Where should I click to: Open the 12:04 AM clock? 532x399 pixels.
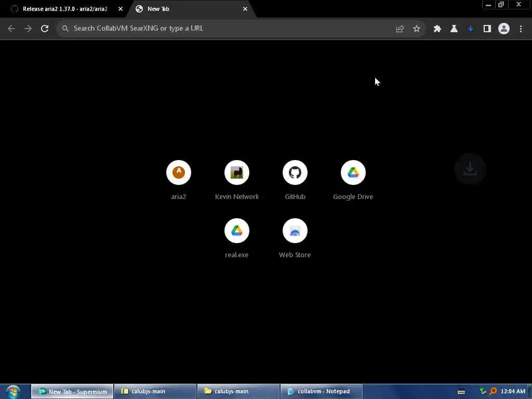(x=513, y=392)
